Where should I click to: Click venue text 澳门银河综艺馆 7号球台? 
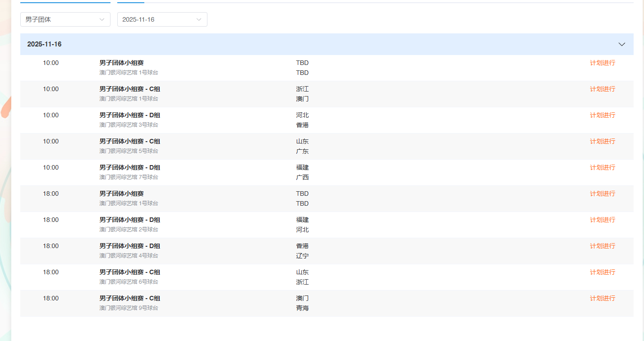[129, 177]
